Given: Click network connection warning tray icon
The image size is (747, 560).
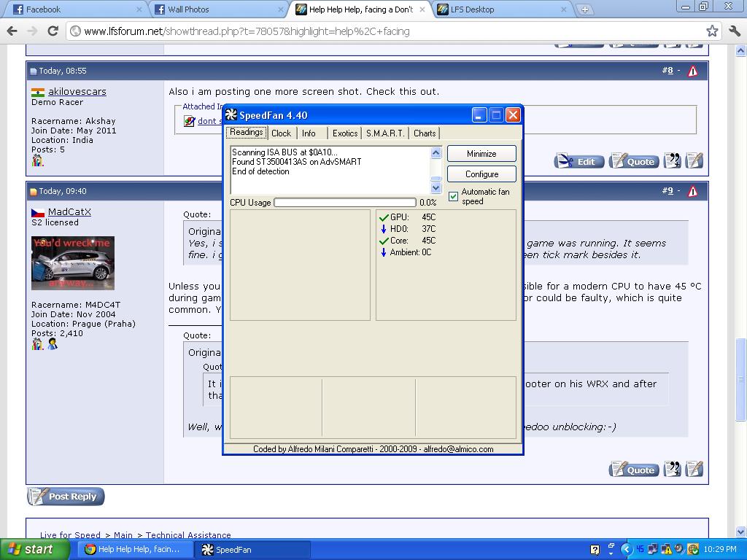Looking at the screenshot, I should (x=666, y=550).
